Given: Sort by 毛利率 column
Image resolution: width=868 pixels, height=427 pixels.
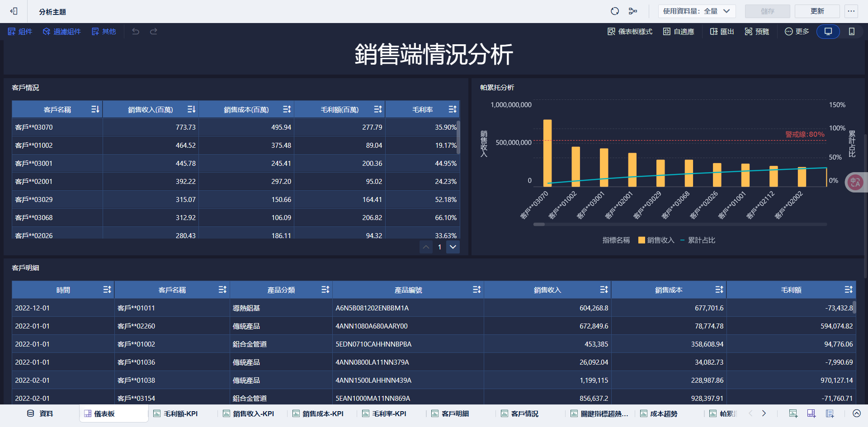Looking at the screenshot, I should 453,109.
